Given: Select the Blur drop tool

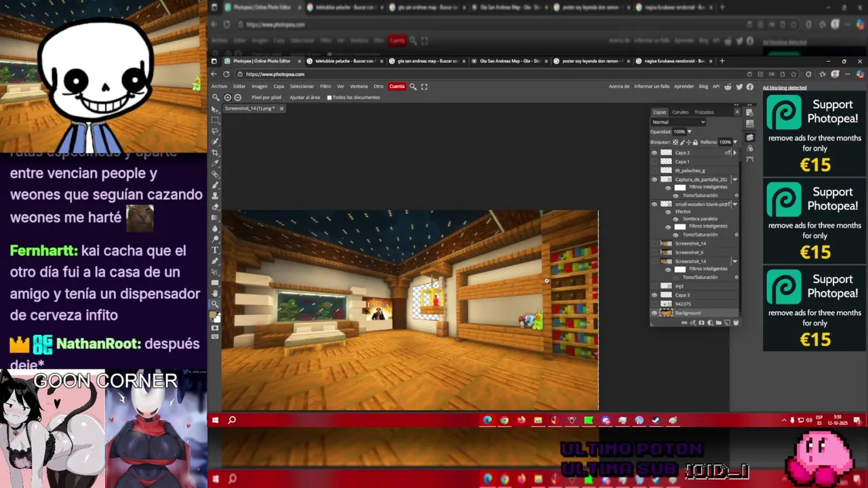Looking at the screenshot, I should (216, 228).
